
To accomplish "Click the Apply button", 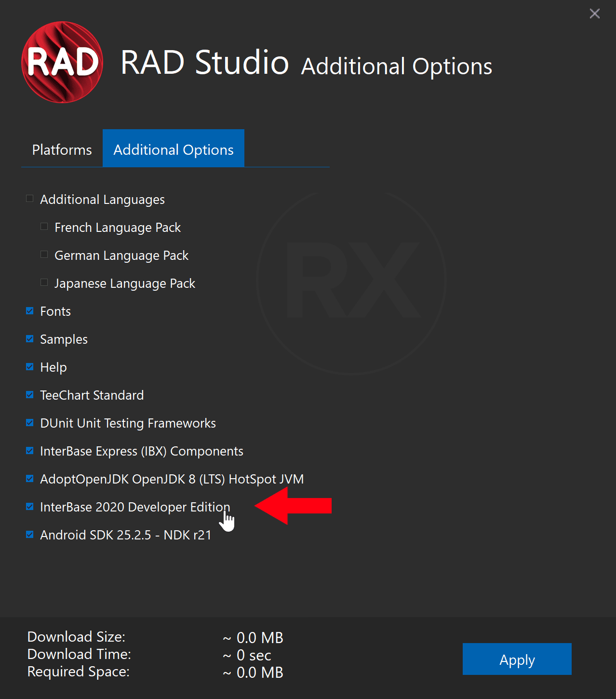I will click(x=517, y=659).
